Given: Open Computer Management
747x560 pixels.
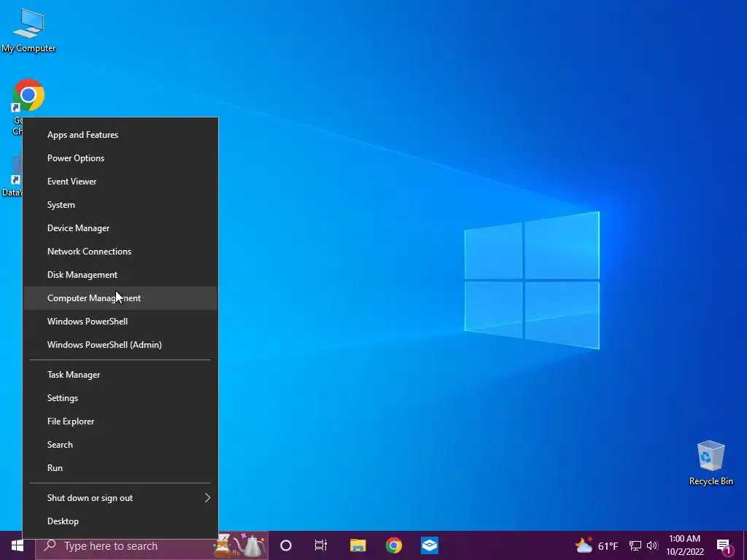Looking at the screenshot, I should (120, 298).
